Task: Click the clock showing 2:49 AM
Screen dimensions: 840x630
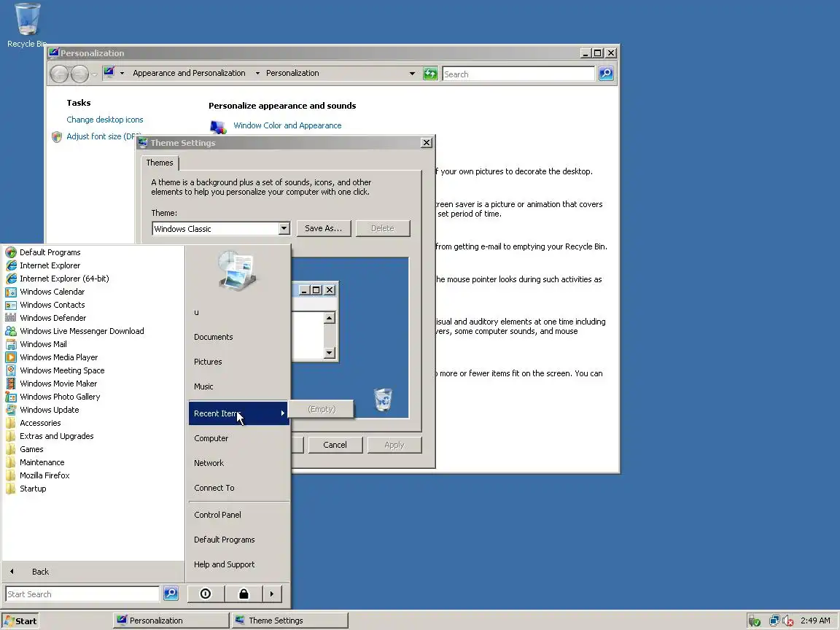Action: (x=815, y=621)
